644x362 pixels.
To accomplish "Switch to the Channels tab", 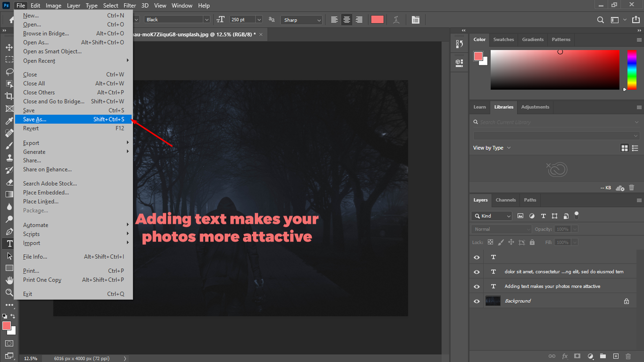I will click(506, 200).
